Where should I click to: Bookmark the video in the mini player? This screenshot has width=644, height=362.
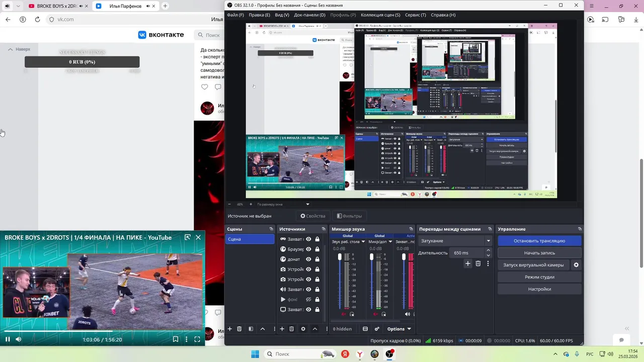[176, 339]
